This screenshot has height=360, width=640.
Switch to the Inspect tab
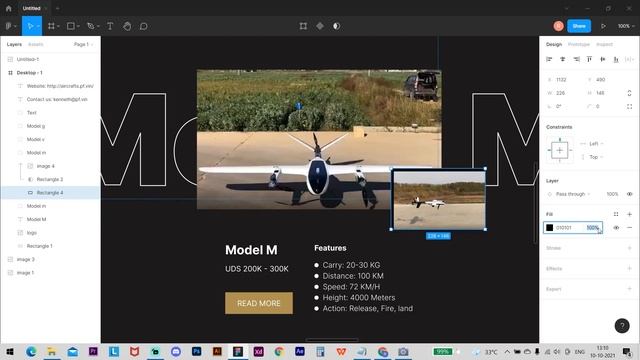(604, 44)
